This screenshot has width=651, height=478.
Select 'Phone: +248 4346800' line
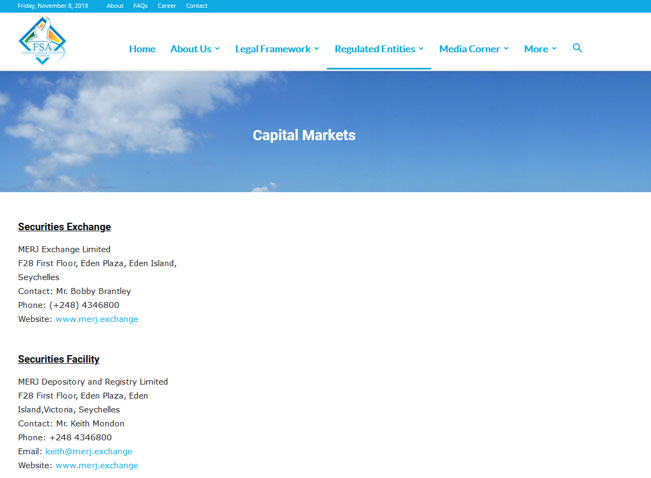pos(65,437)
